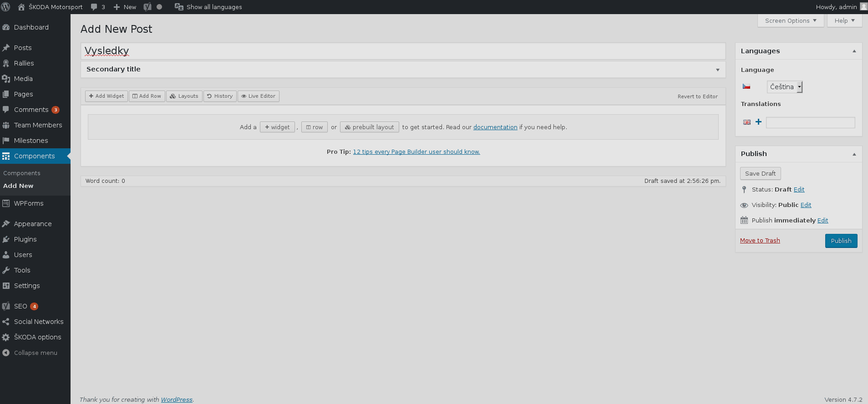Click Howdy, admin account menu
This screenshot has height=404, width=868.
(841, 7)
